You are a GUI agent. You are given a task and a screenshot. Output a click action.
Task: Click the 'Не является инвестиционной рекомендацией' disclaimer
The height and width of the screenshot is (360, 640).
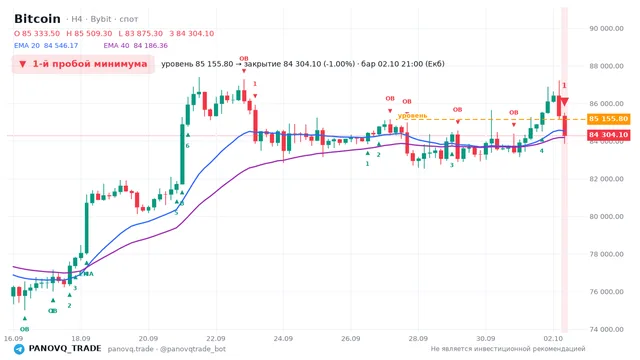508,349
